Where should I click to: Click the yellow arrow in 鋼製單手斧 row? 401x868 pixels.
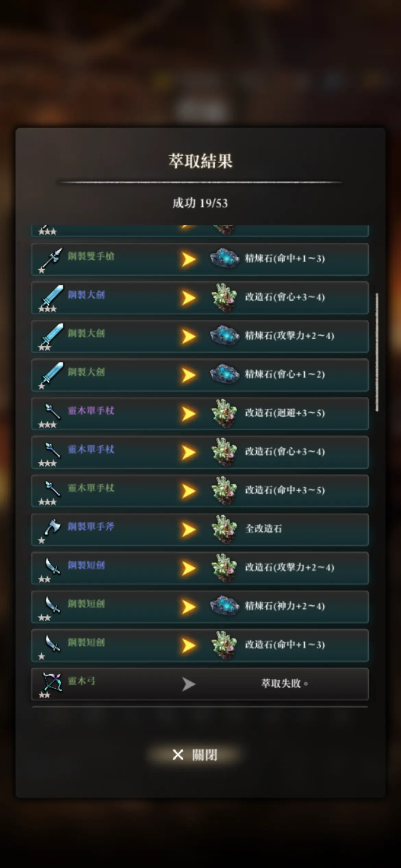click(188, 529)
